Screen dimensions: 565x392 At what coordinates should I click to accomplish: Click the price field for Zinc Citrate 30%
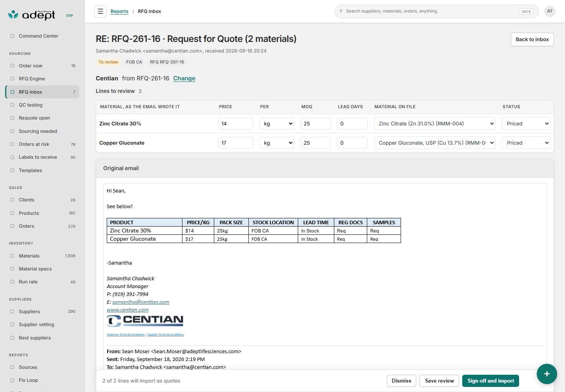click(x=235, y=123)
